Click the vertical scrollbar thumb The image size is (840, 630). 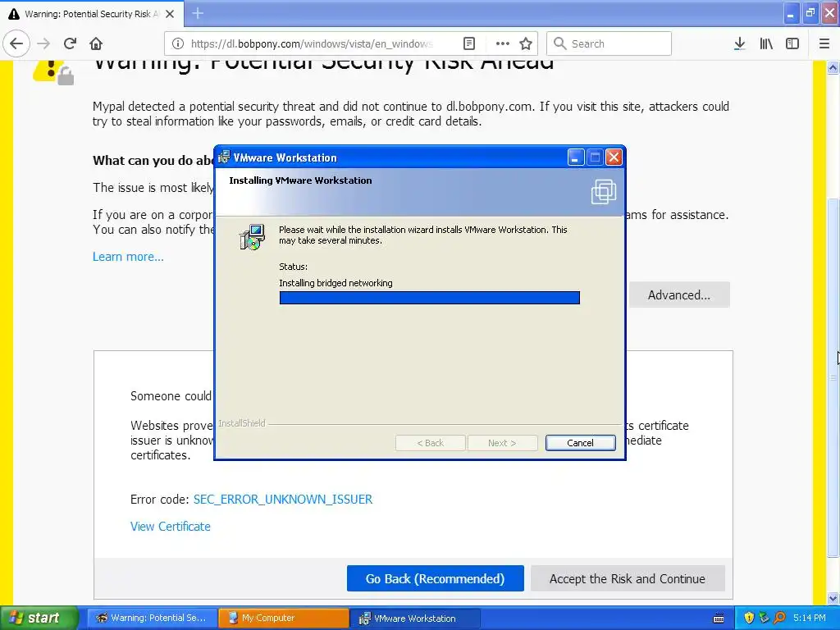pos(833,377)
